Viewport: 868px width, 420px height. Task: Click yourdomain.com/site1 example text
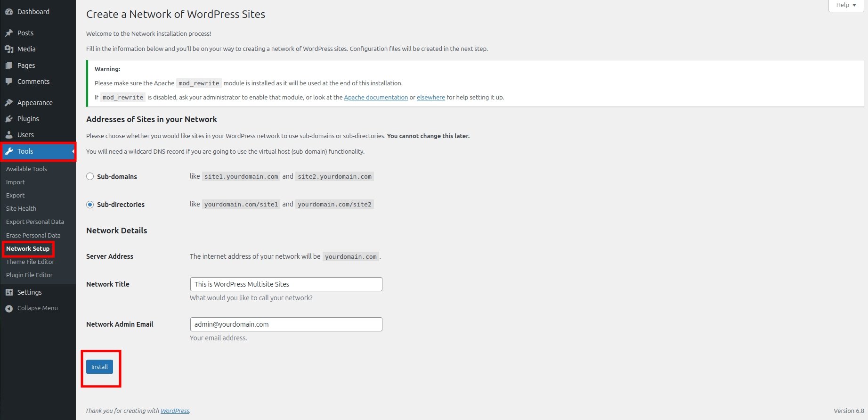[241, 205]
